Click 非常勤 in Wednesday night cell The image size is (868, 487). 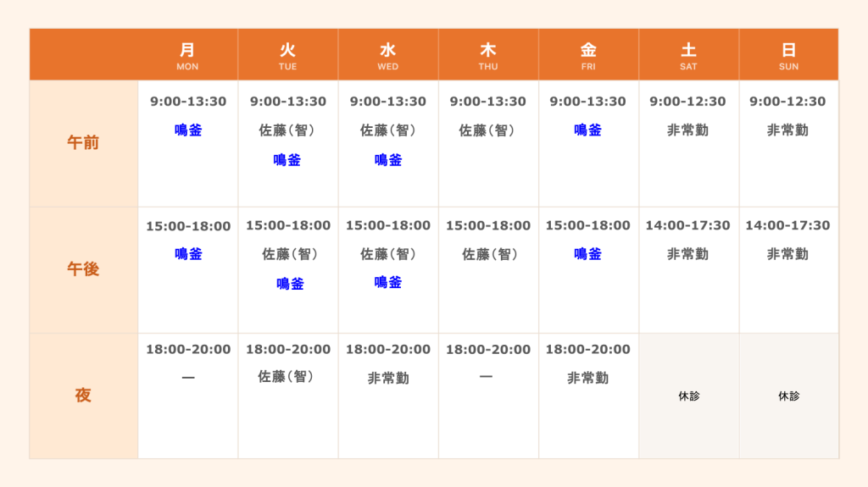[388, 378]
